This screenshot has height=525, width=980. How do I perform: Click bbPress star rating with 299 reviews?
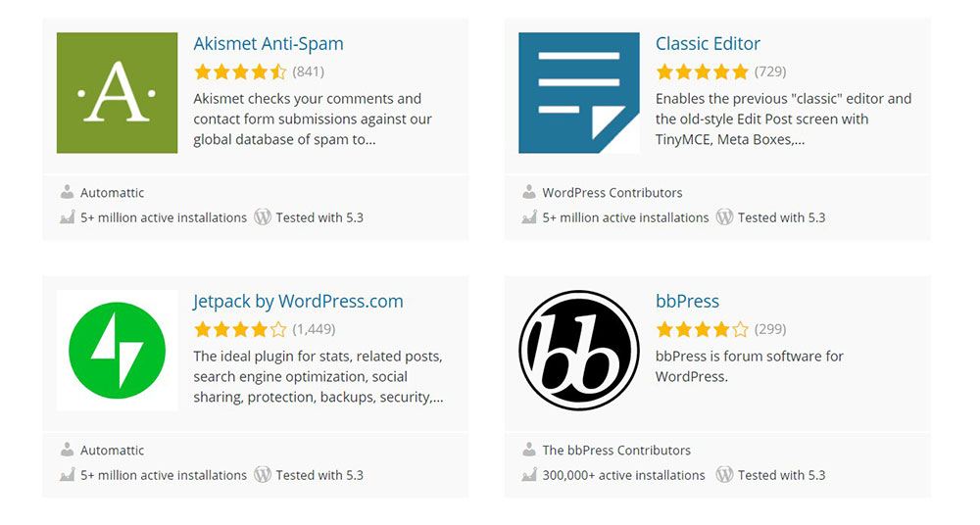(x=702, y=329)
